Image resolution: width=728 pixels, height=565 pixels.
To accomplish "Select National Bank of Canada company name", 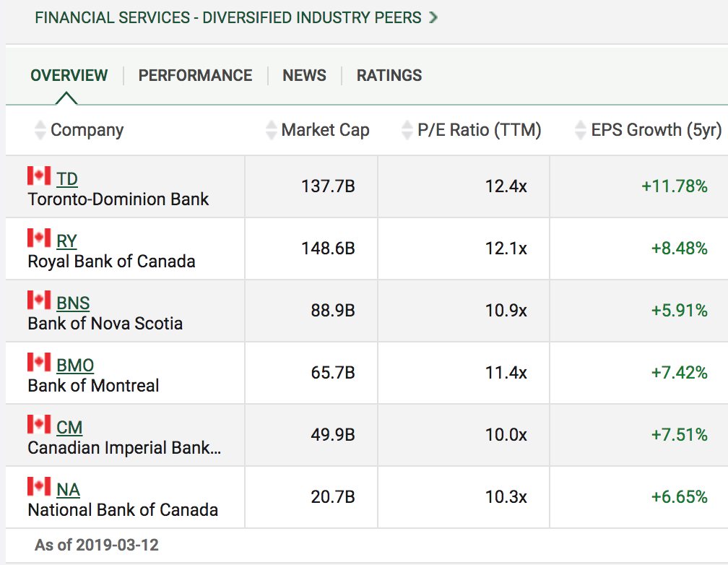I will pos(123,510).
